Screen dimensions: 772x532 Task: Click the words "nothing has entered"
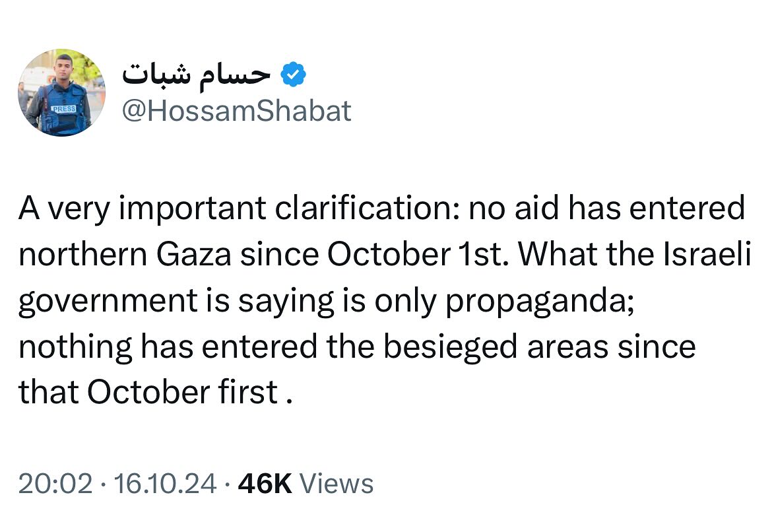(168, 347)
